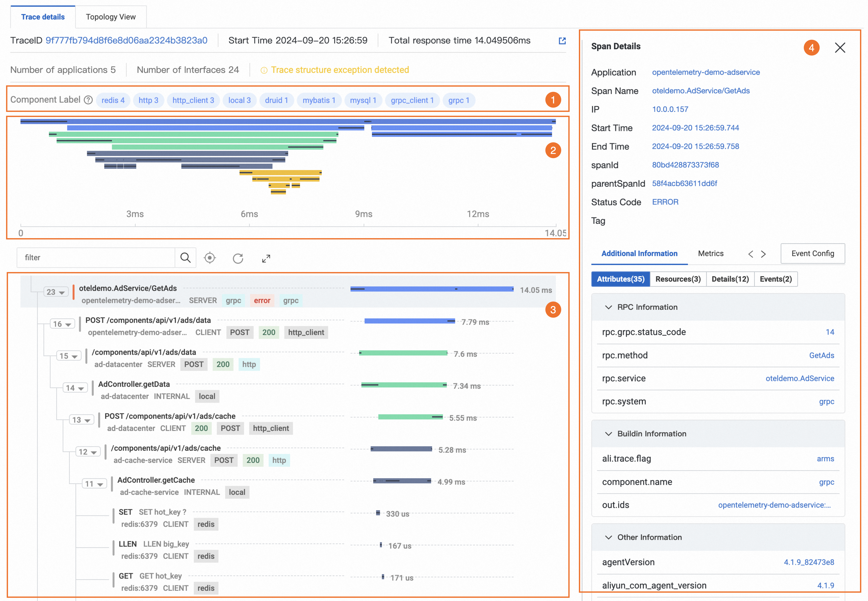
Task: Click the 7.79 ms POST ads/data bar
Action: click(410, 321)
